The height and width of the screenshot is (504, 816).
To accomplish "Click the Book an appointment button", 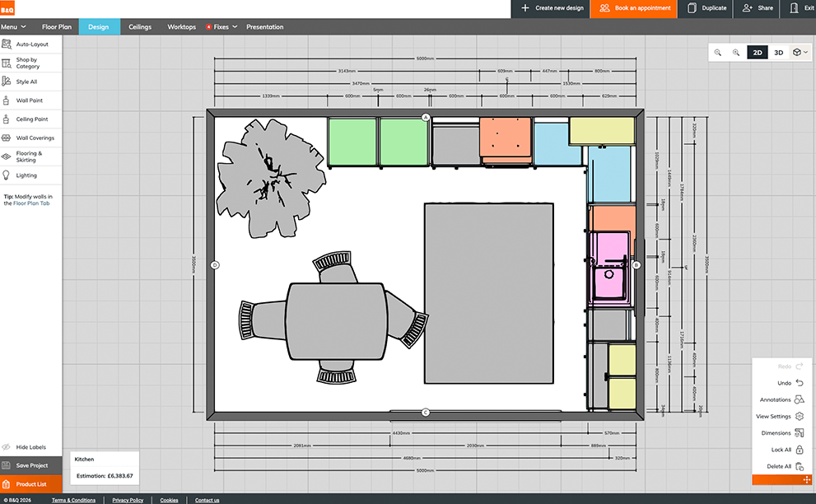I will (x=632, y=9).
